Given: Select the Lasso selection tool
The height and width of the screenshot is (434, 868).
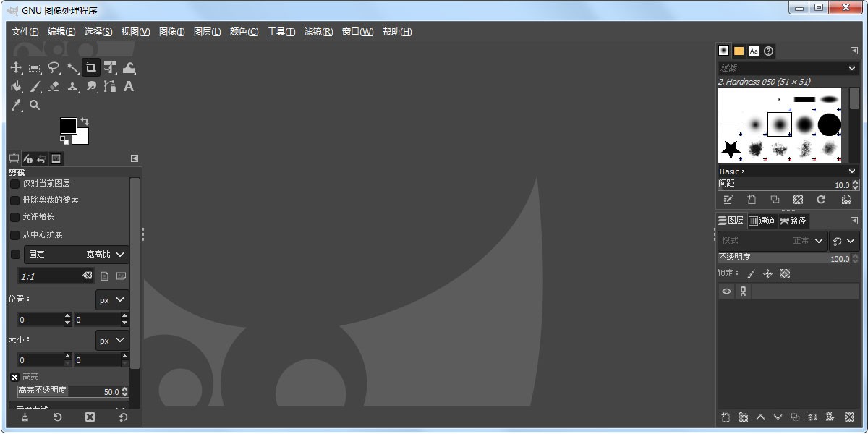Looking at the screenshot, I should (54, 67).
